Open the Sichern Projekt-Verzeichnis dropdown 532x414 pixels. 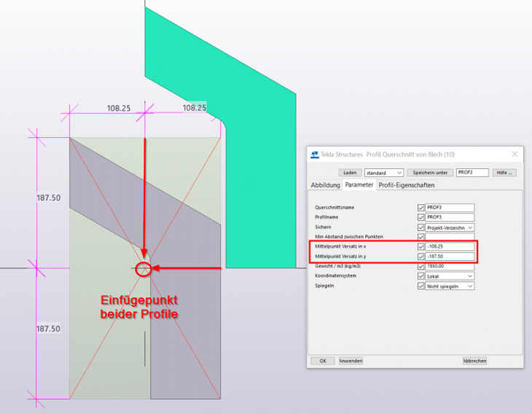450,227
